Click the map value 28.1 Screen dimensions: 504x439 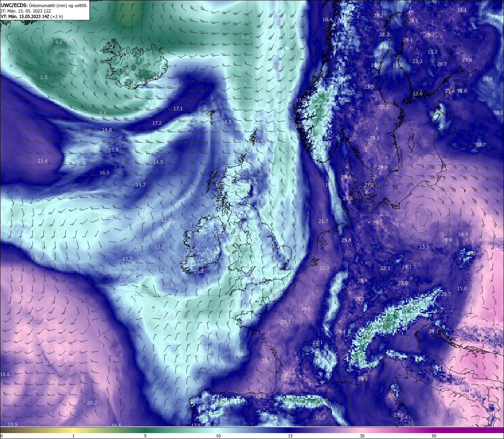[x=413, y=21]
